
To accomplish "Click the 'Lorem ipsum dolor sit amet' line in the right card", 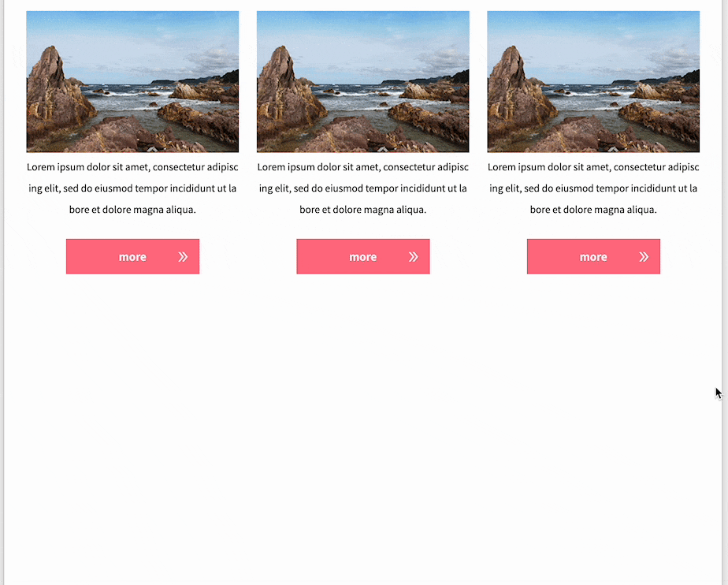I will 593,167.
